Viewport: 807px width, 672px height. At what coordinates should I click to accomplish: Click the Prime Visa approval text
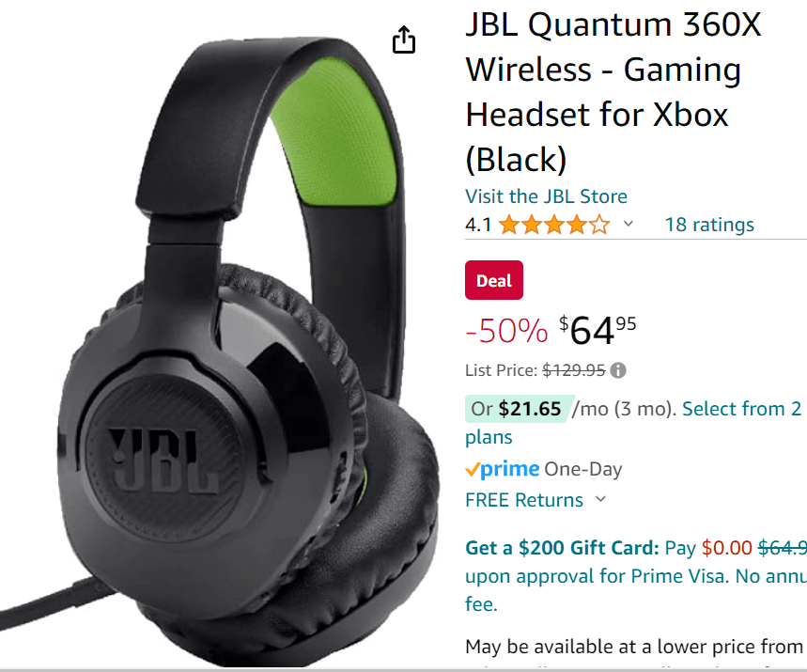[636, 576]
